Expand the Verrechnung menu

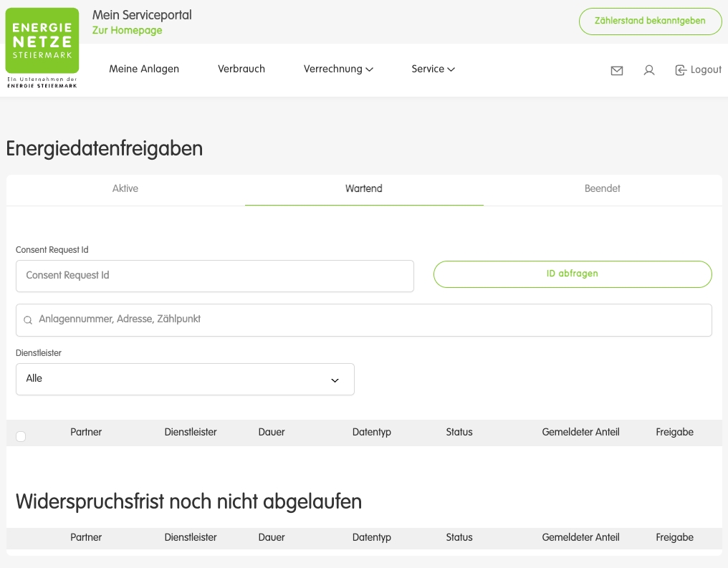click(338, 69)
